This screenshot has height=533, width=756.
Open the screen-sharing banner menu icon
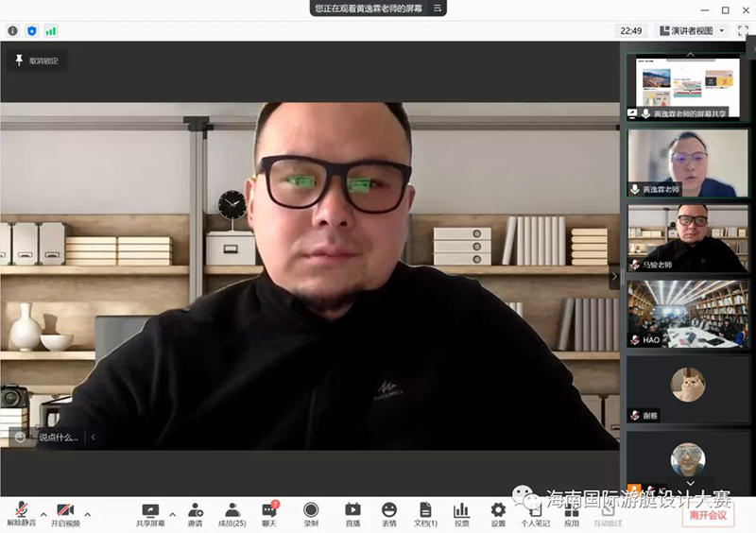pyautogui.click(x=437, y=9)
